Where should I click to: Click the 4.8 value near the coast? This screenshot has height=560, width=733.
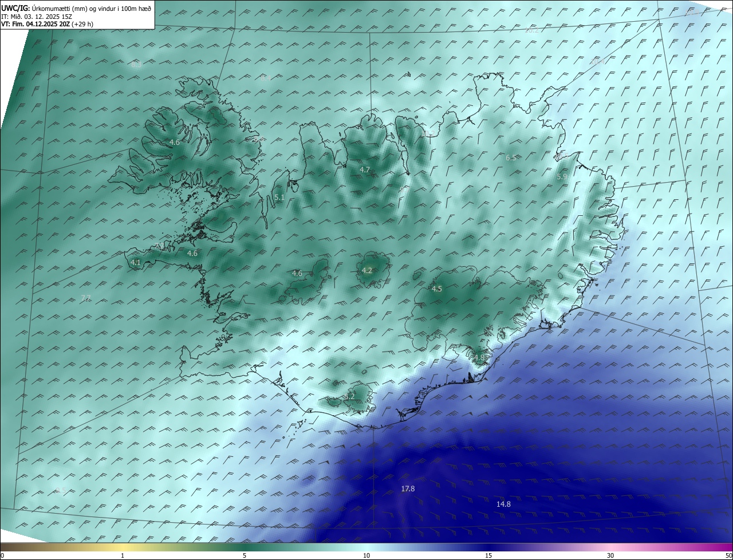coord(479,358)
